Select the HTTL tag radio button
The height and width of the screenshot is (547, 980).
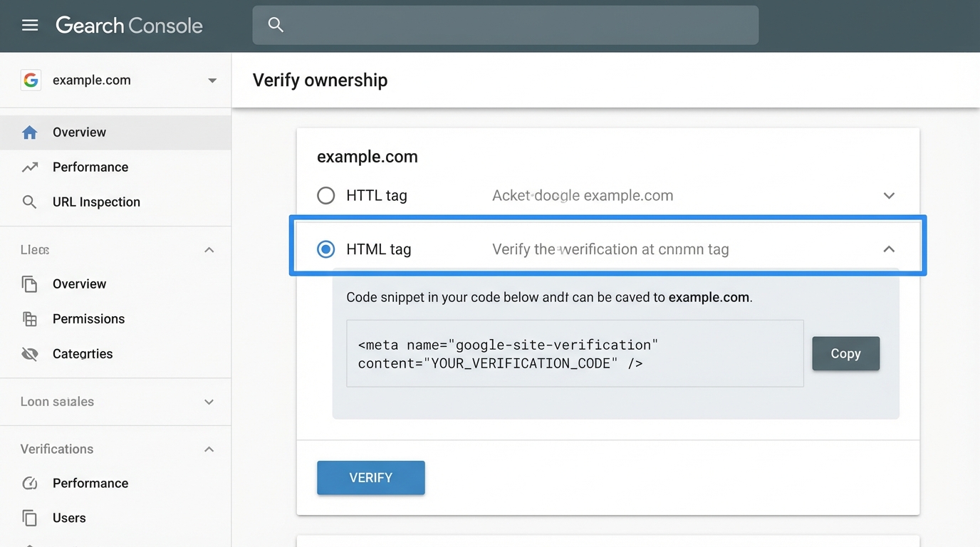point(325,195)
